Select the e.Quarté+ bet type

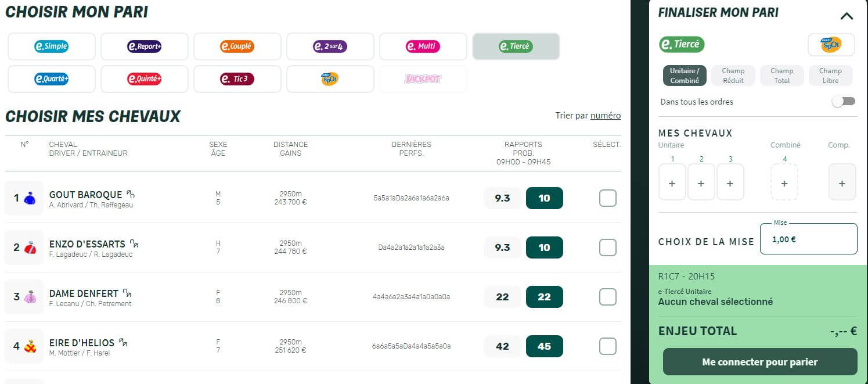tap(51, 79)
